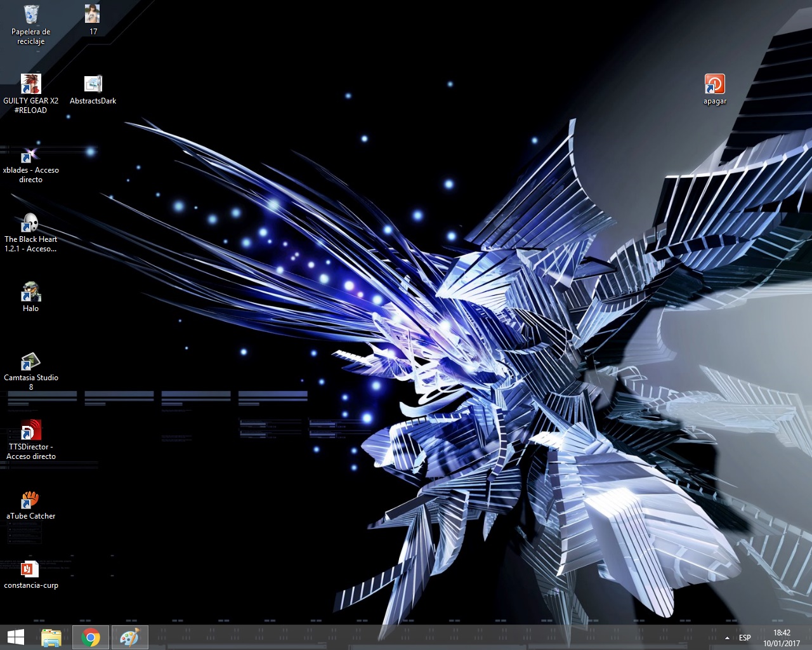Select the constancia-curp PDF file
812x650 pixels.
tap(30, 569)
